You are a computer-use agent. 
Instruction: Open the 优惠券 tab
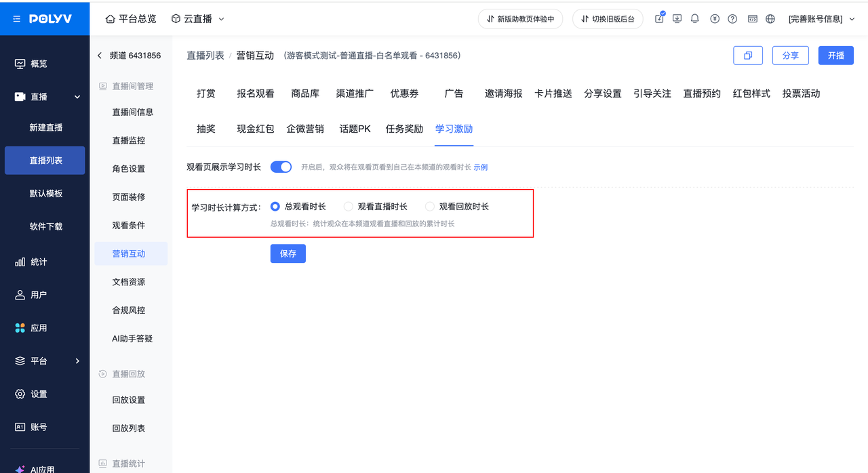[x=404, y=94]
